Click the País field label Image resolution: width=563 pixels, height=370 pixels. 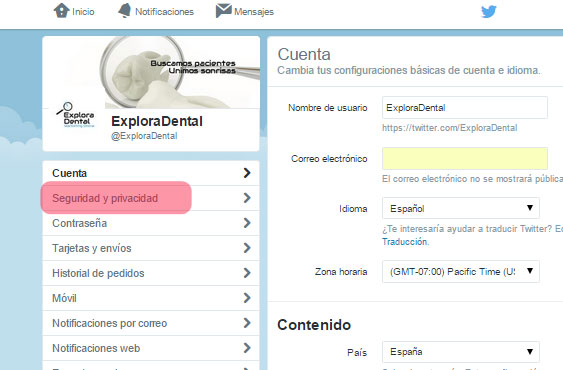pos(357,352)
